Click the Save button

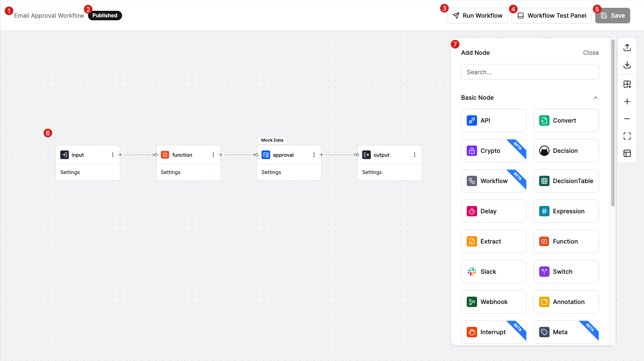[x=613, y=16]
